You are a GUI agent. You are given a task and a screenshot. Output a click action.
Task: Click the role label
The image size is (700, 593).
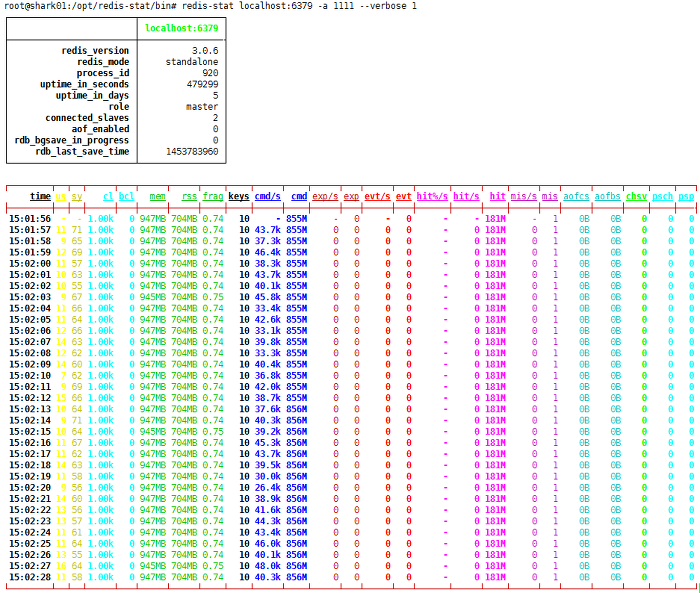[x=119, y=106]
